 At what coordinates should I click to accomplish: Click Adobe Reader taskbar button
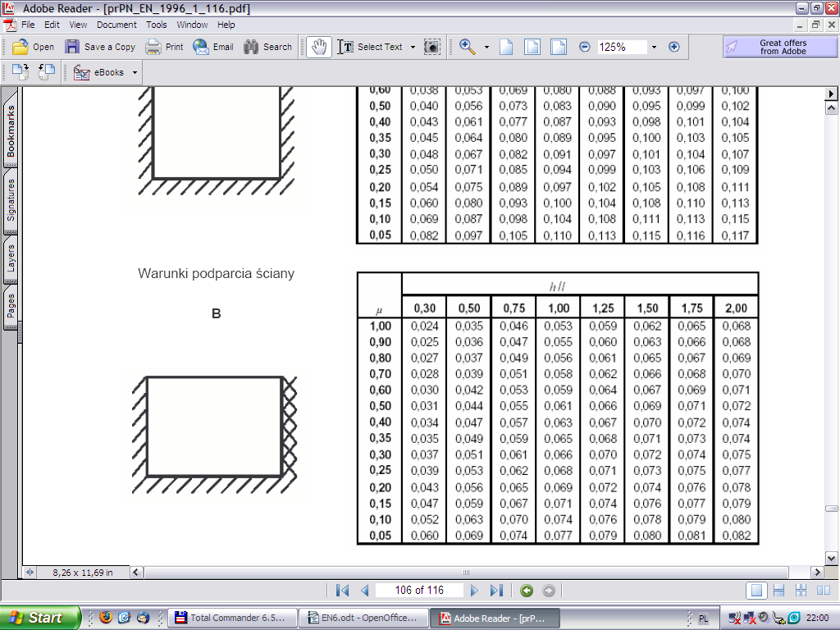click(495, 618)
